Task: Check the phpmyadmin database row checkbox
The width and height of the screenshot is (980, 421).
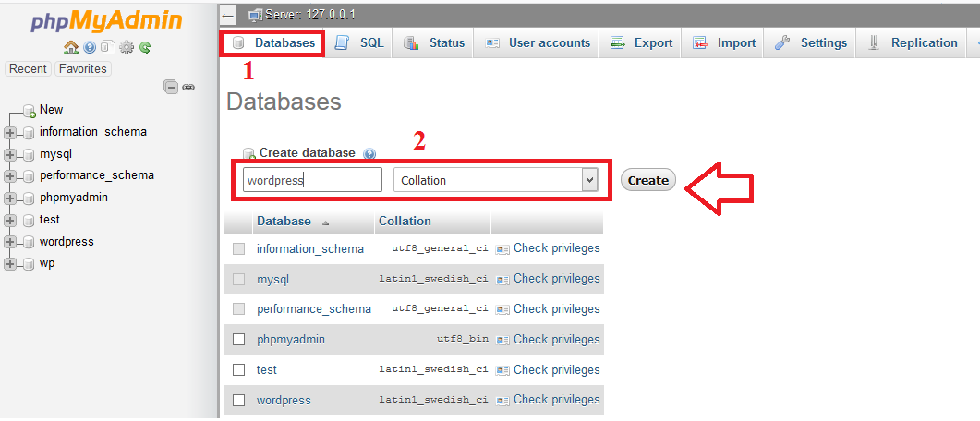Action: [x=239, y=340]
